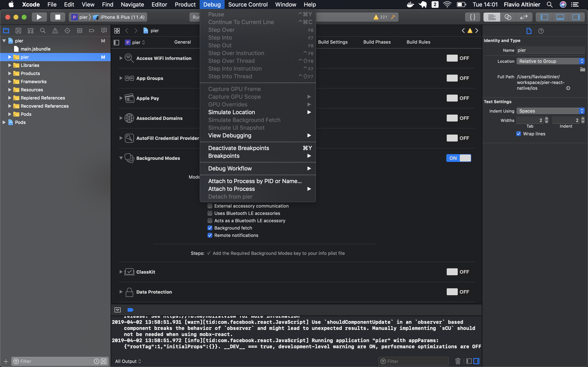Increase the Tab width with the stepper
Image resolution: width=588 pixels, height=367 pixels.
pos(546,119)
